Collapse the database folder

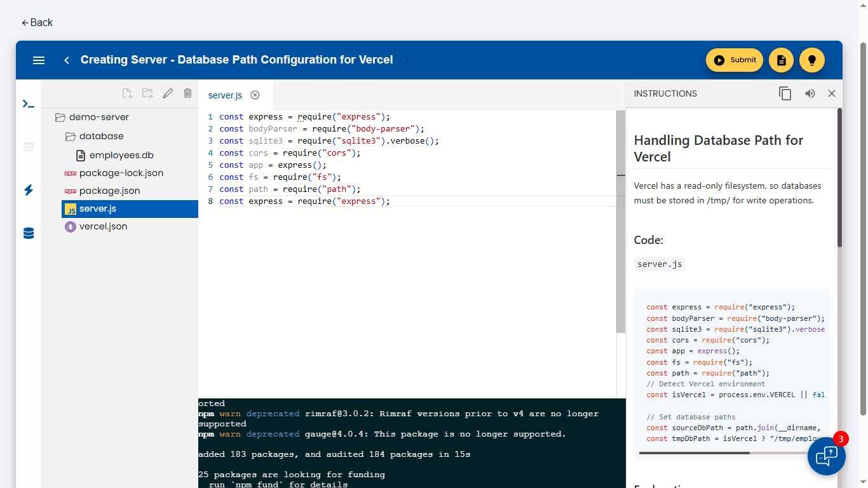pyautogui.click(x=94, y=136)
